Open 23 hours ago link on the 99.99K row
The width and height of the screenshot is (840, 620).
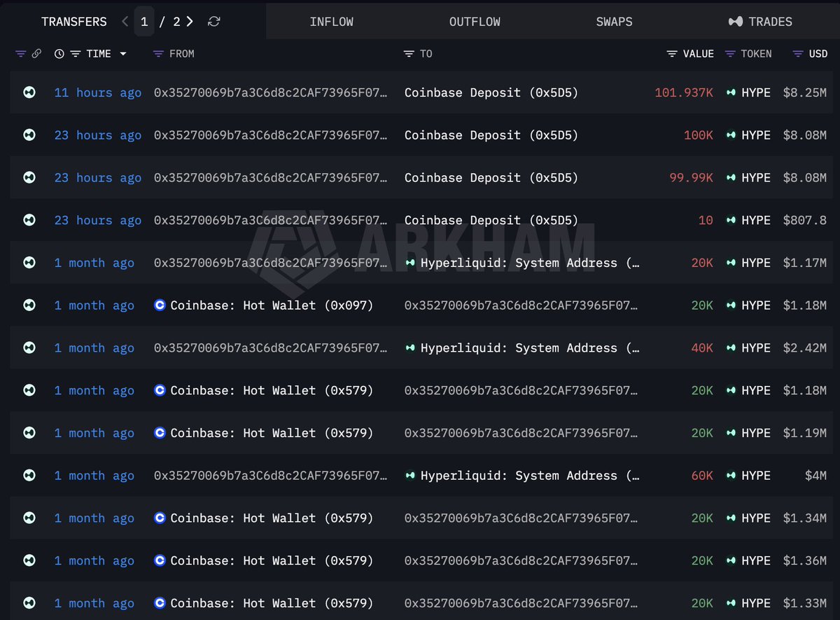coord(98,178)
